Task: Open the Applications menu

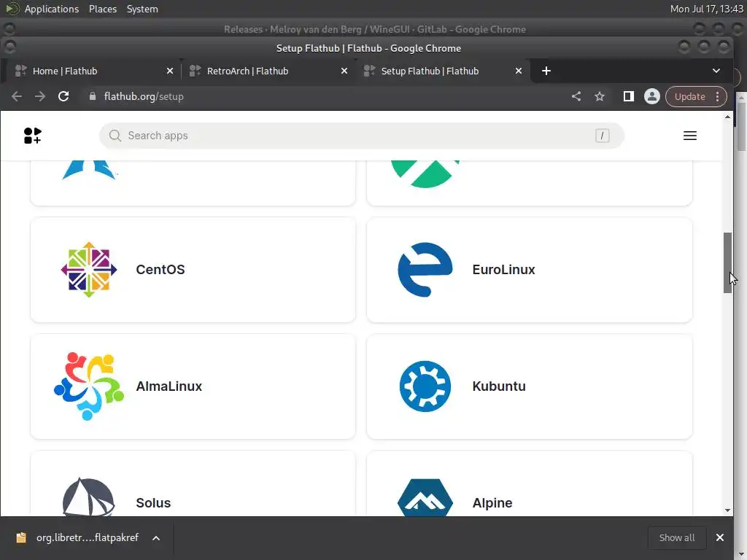Action: point(52,9)
